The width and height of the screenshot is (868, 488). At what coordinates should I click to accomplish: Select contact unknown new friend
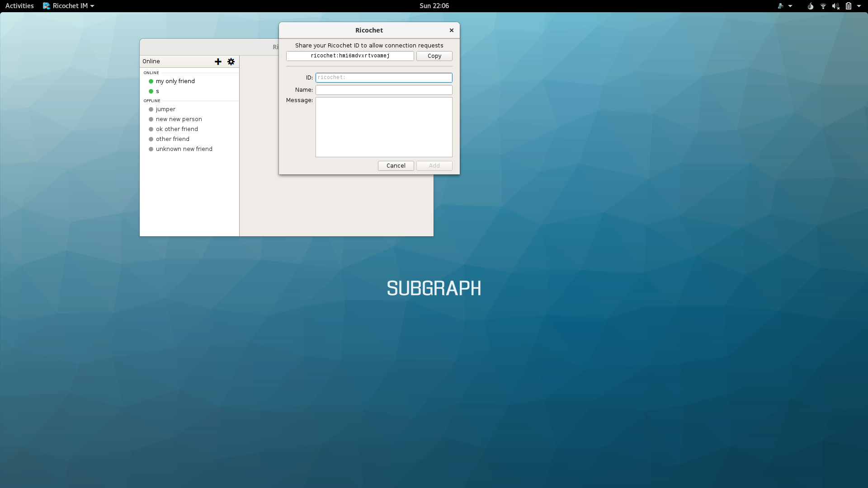tap(189, 149)
